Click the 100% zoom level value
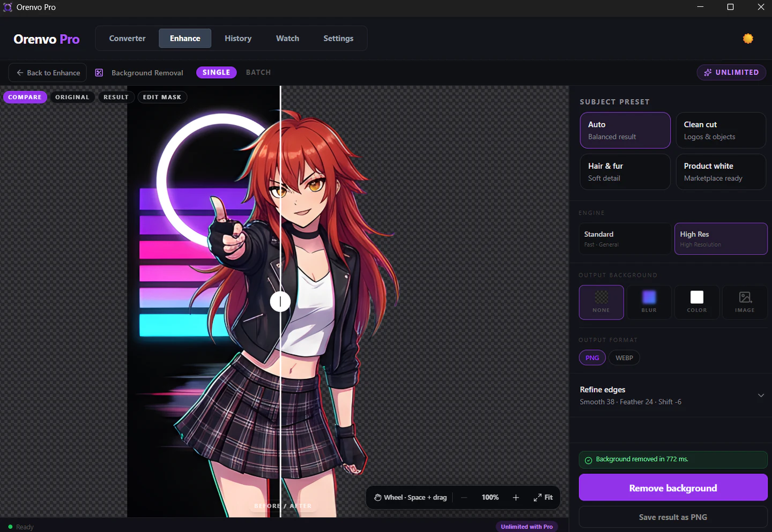The image size is (772, 532). [490, 497]
